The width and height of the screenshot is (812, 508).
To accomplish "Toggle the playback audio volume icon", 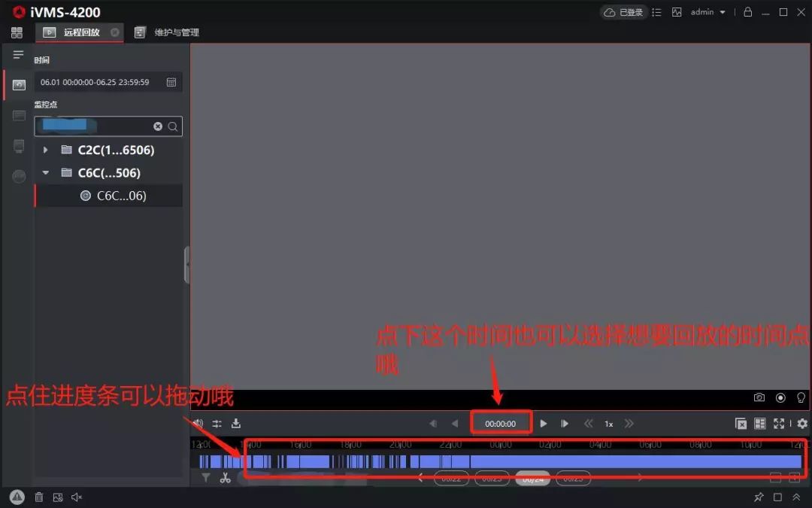I will (198, 424).
